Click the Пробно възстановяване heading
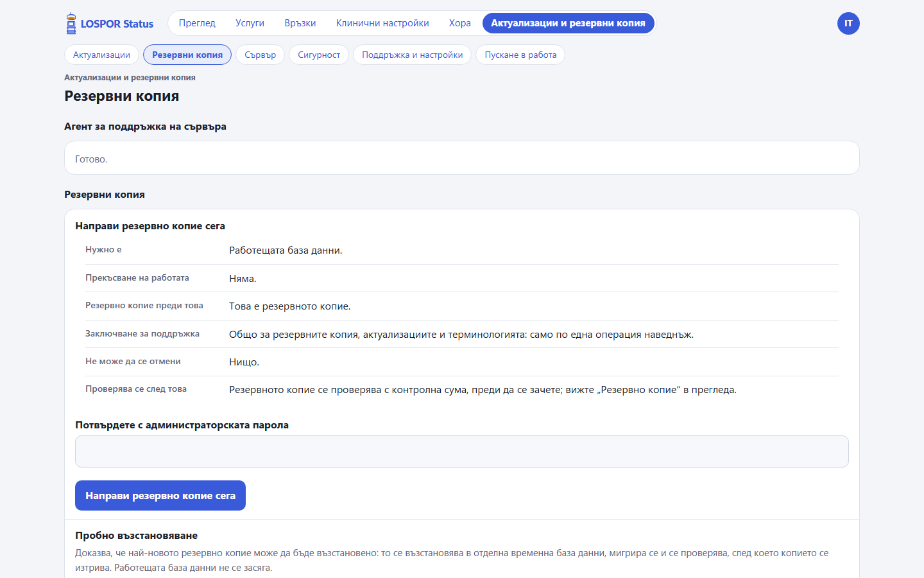The width and height of the screenshot is (924, 578). tap(136, 536)
